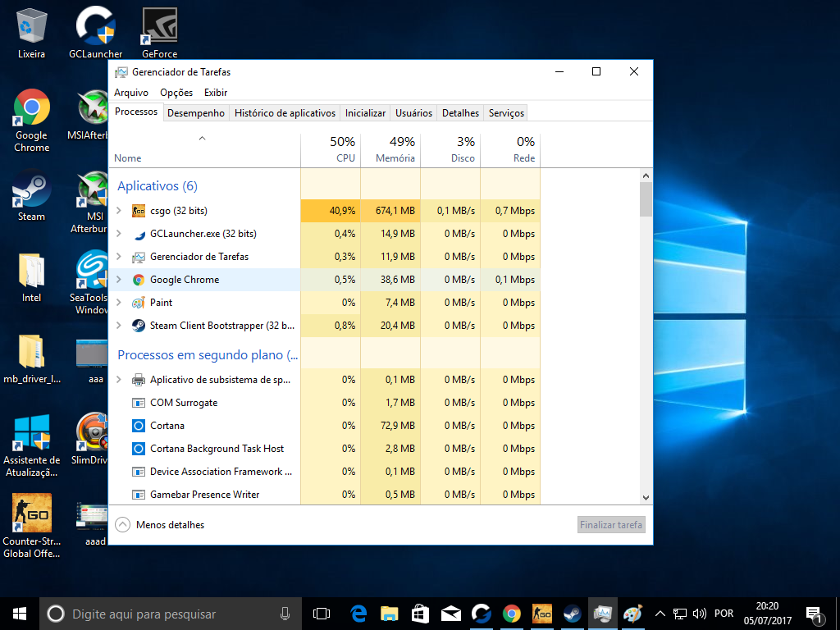Sort processes by the Rede column
This screenshot has width=840, height=630.
pyautogui.click(x=510, y=149)
